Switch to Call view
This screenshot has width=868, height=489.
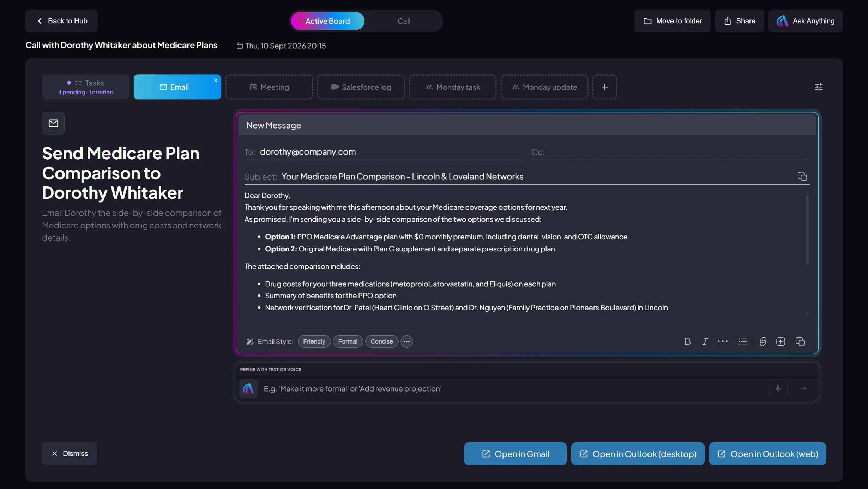coord(404,21)
